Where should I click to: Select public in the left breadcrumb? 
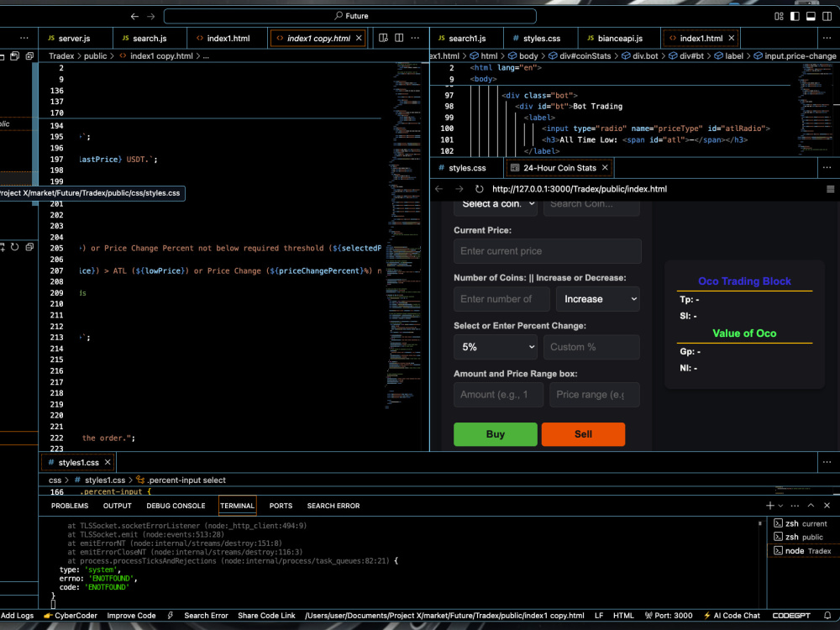click(96, 55)
